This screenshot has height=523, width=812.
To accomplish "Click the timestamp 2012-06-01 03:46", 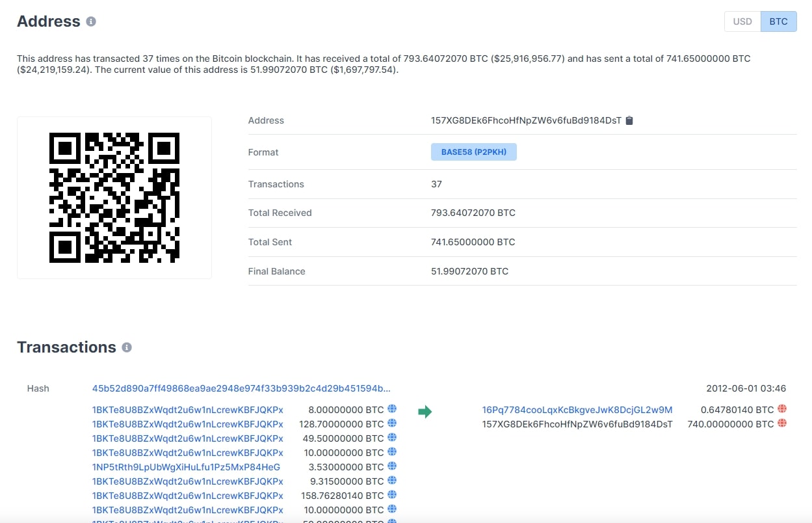I will click(746, 388).
